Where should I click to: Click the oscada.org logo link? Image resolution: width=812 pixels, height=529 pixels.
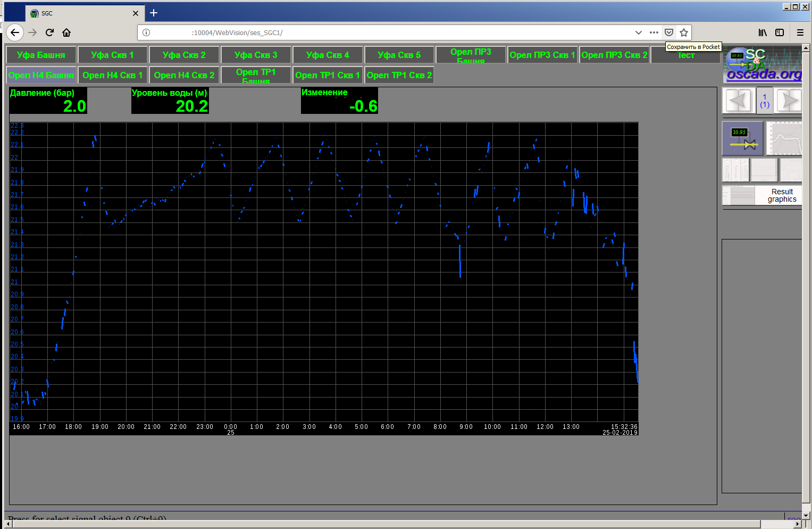[763, 64]
